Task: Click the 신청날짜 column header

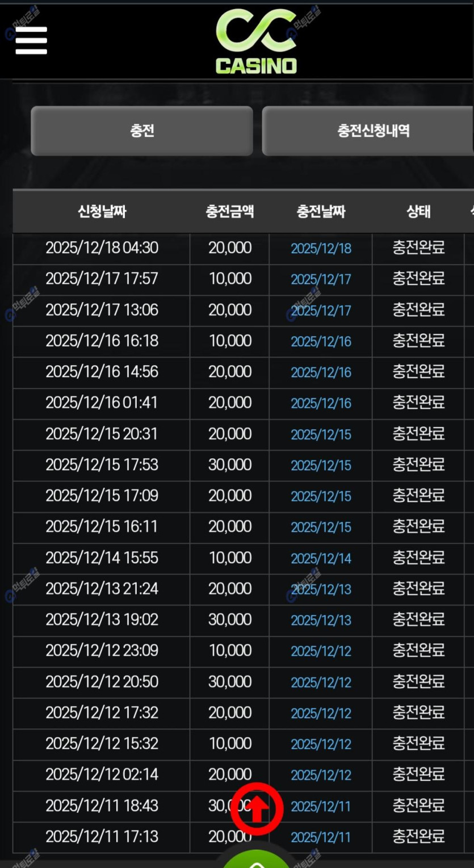Action: [x=102, y=212]
